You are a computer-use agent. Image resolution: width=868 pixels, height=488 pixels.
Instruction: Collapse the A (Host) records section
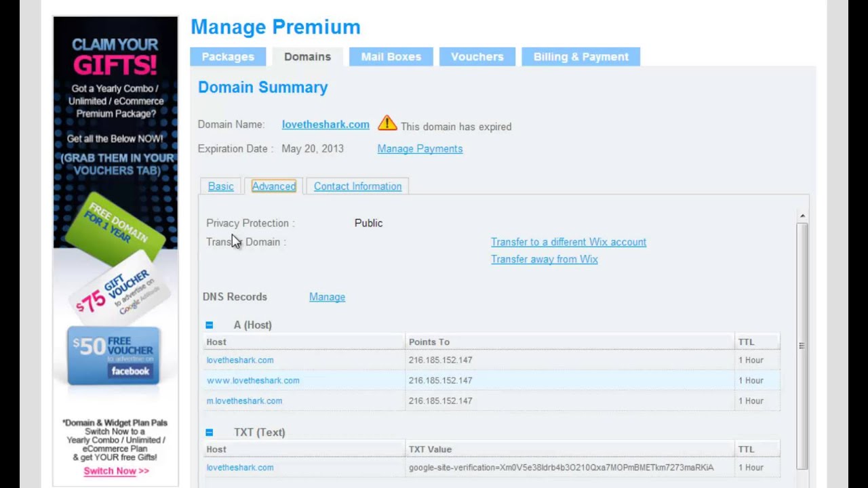(209, 325)
